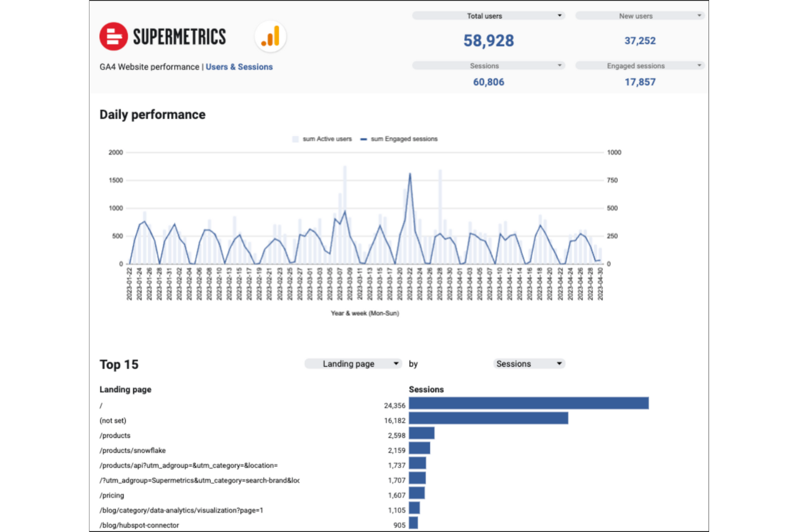798x532 pixels.
Task: Click the Top 15 heading
Action: (x=119, y=365)
